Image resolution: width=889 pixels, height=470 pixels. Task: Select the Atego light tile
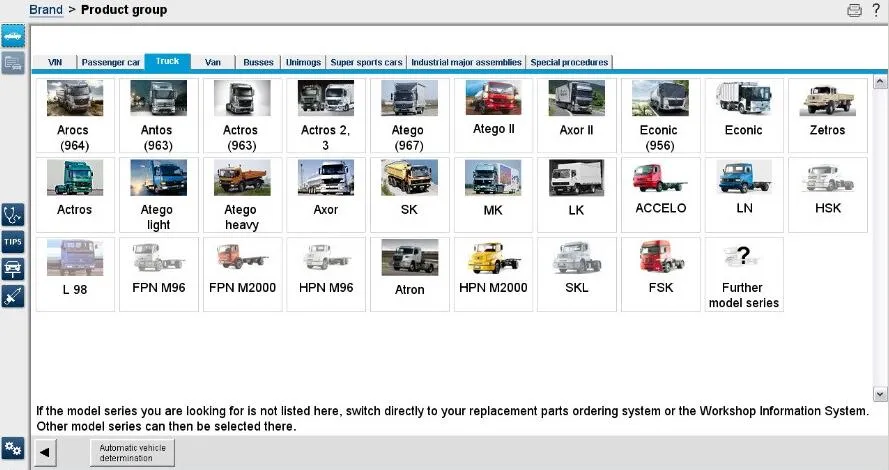click(158, 195)
